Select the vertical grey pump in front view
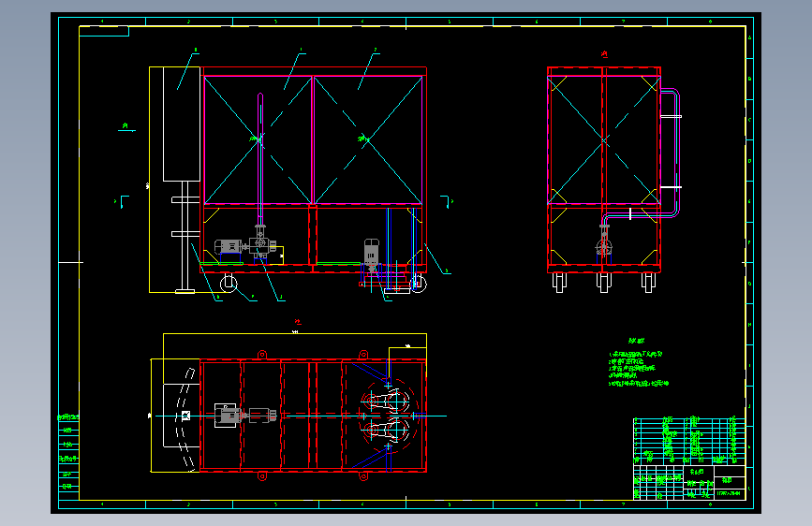Screen dimensions: 812x526 pos(371,256)
